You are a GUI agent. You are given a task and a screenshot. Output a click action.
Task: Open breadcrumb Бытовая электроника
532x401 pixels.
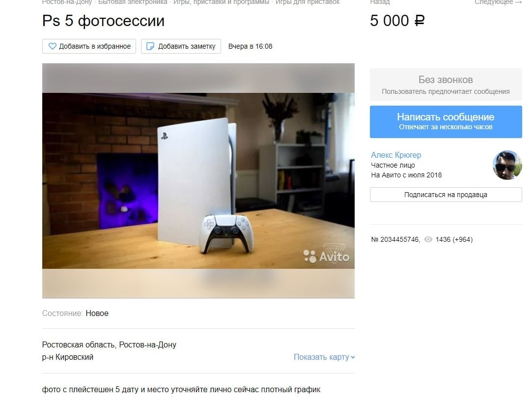133,2
